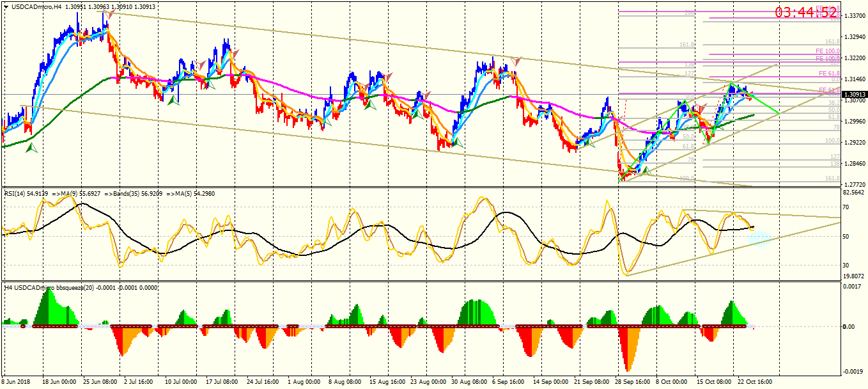868x389 pixels.
Task: Click the green buy arrow near 21 Sep 08:00
Action: tap(590, 142)
